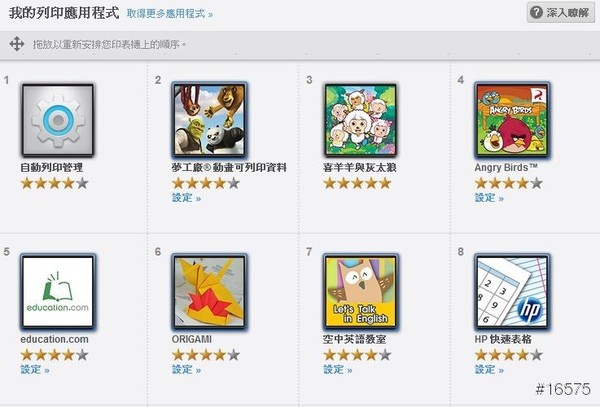Click the 深入瞭解 help button
This screenshot has width=600, height=407.
[561, 13]
